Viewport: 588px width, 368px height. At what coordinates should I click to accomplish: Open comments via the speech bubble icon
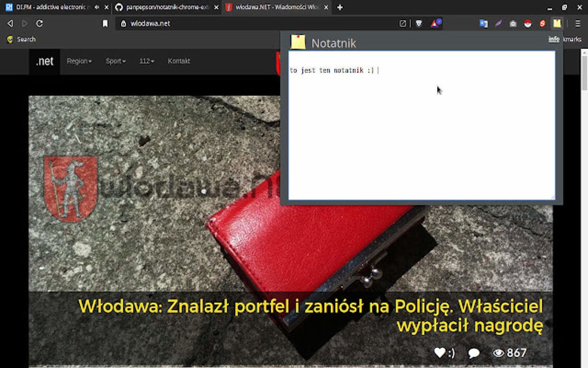(473, 352)
